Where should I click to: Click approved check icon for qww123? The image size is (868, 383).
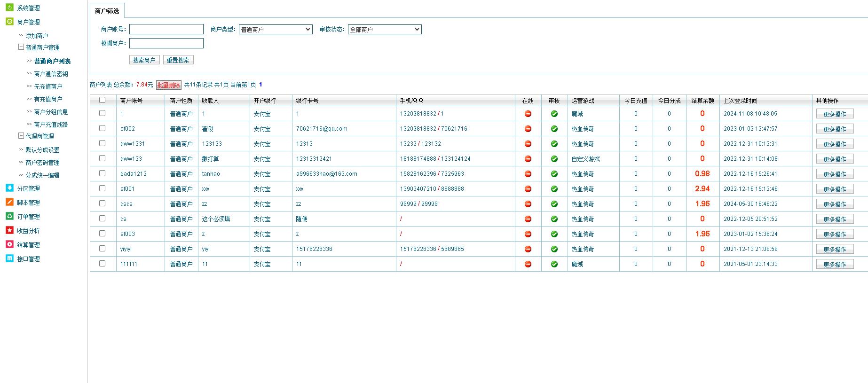[554, 159]
